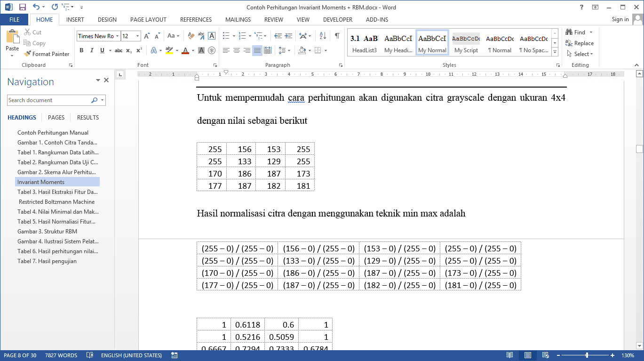
Task: Expand the Select dropdown in Editing group
Action: (x=583, y=54)
